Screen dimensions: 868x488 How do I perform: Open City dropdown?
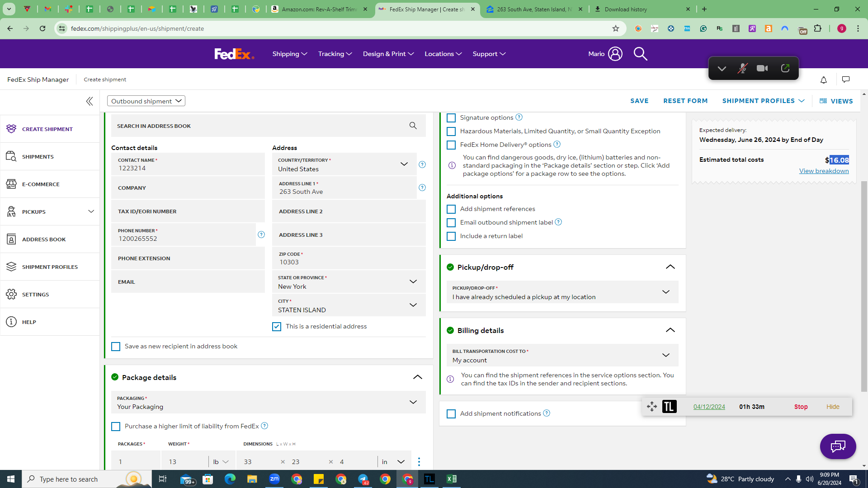(349, 305)
